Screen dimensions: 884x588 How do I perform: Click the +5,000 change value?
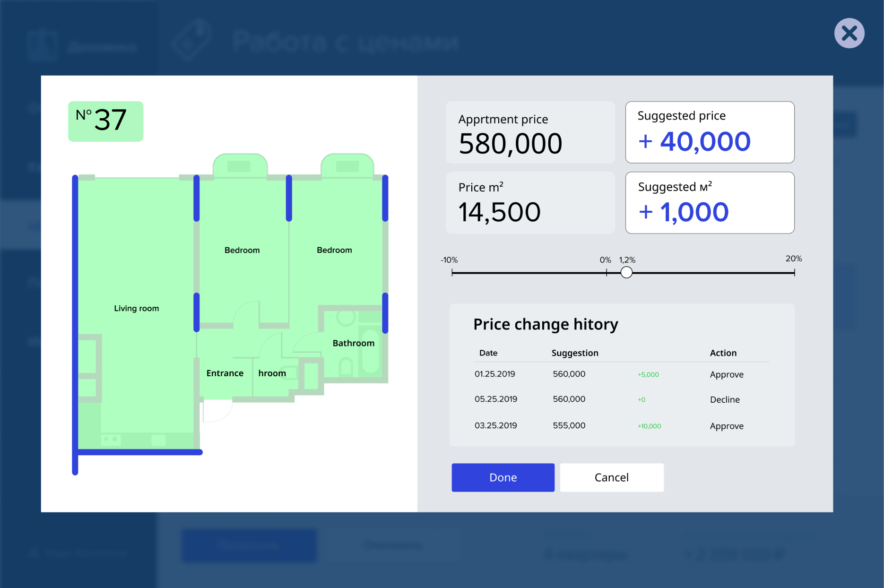pos(648,374)
